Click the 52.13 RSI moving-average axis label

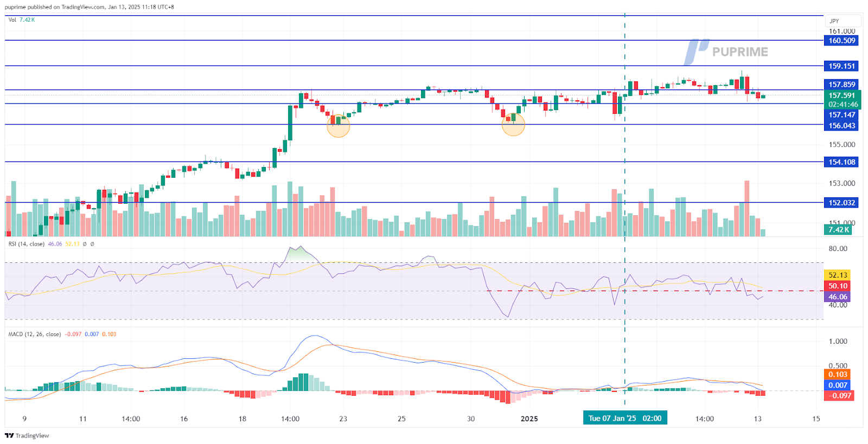click(x=838, y=275)
